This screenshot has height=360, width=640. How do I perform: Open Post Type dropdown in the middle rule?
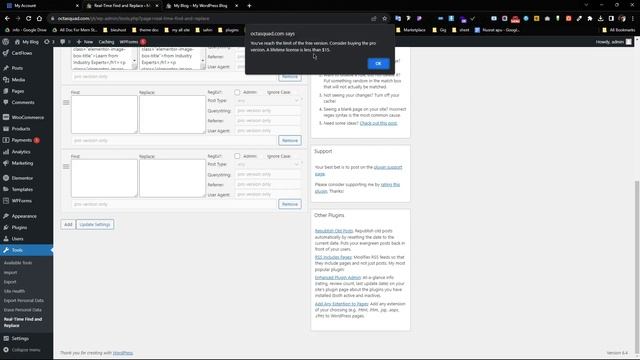tap(268, 100)
